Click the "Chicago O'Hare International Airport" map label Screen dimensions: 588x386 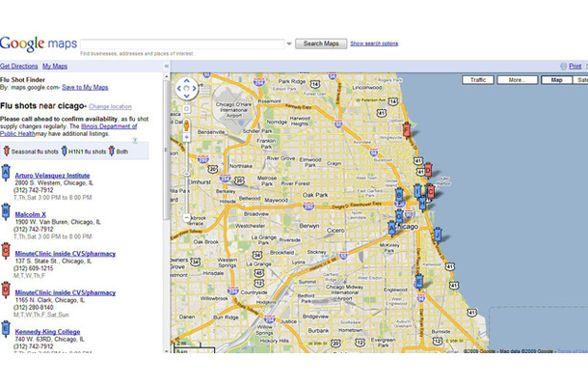click(233, 110)
